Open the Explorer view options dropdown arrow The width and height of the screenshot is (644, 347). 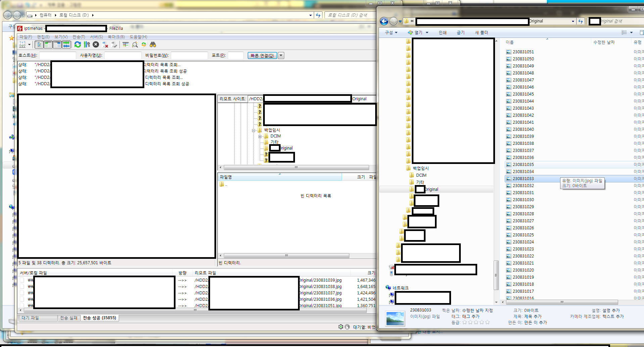pyautogui.click(x=631, y=33)
